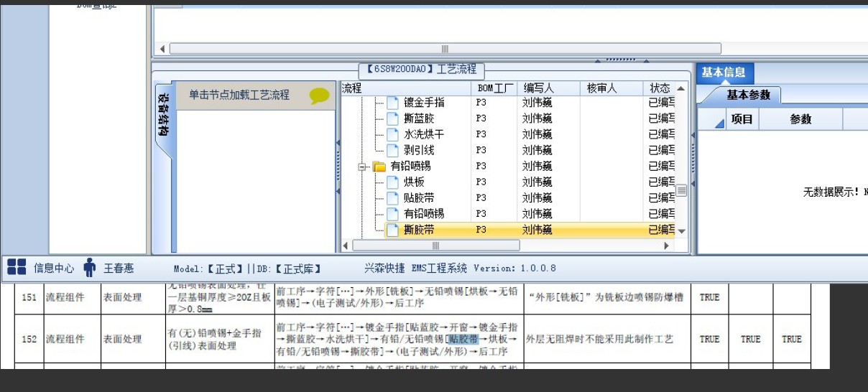
Task: Click the document icon beside 贴胶带
Action: point(392,198)
